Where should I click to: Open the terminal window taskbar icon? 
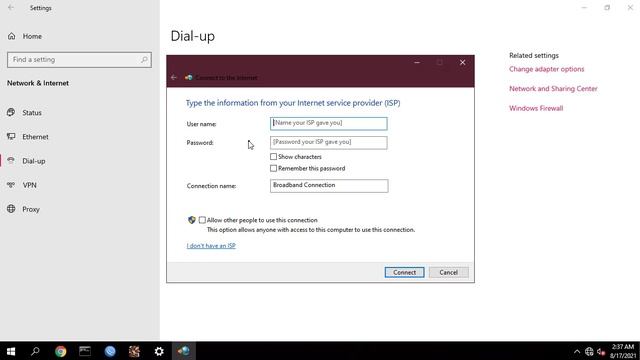point(85,351)
